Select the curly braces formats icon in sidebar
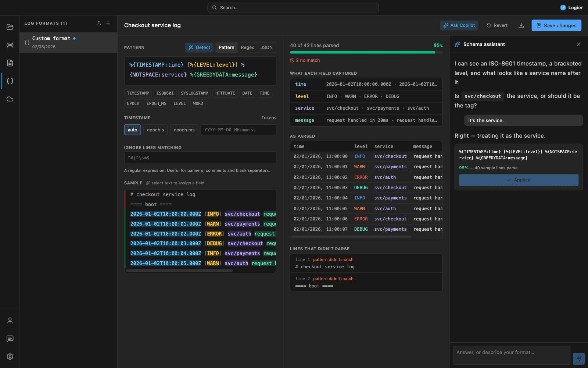Image resolution: width=588 pixels, height=368 pixels. pos(10,81)
